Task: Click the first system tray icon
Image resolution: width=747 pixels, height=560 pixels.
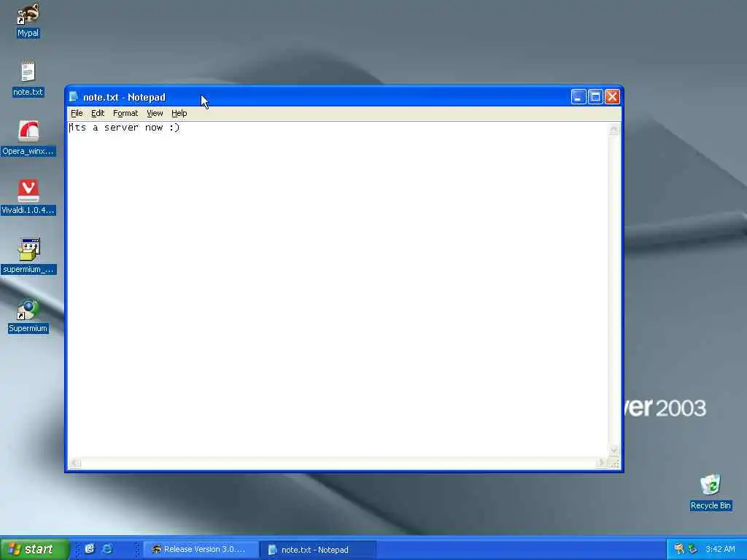Action: (x=679, y=549)
